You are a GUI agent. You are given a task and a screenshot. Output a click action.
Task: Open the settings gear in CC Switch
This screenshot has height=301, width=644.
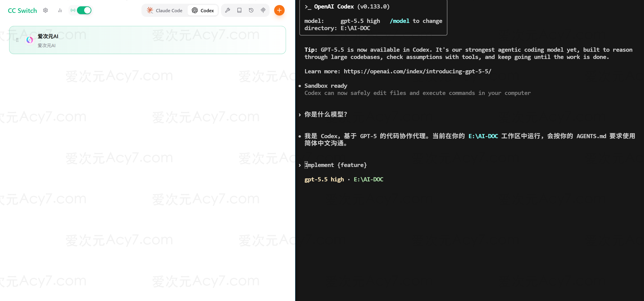pos(45,10)
